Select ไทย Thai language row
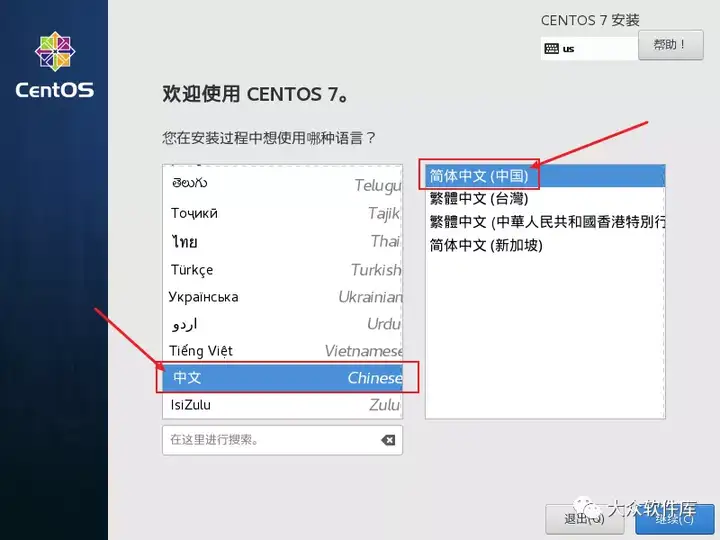The width and height of the screenshot is (720, 540). 282,241
